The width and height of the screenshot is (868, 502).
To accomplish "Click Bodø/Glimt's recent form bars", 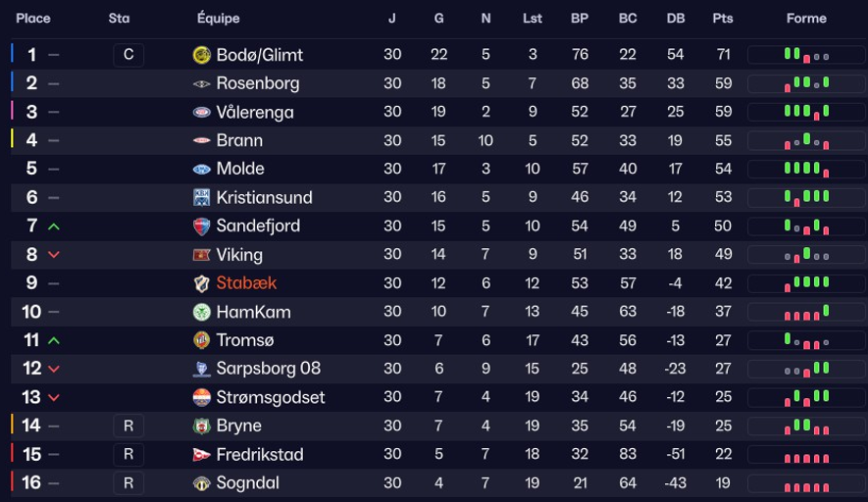I will pos(807,55).
